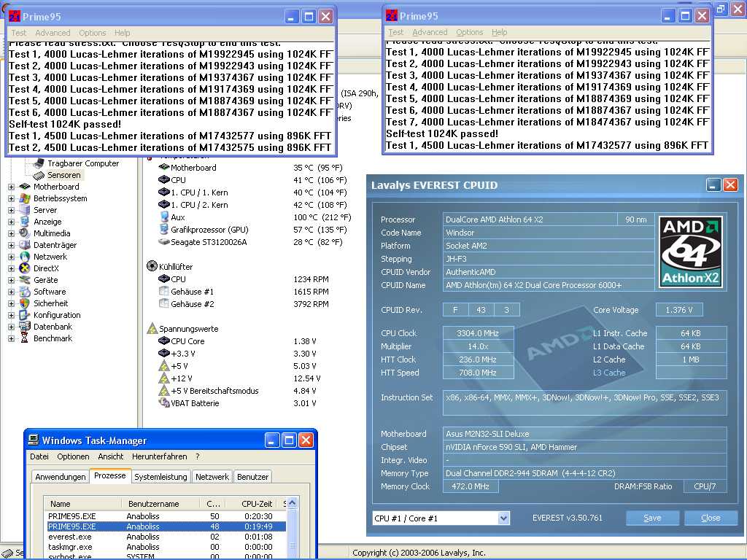
Task: Click the Save button in EVEREST CPUID
Action: click(x=652, y=518)
